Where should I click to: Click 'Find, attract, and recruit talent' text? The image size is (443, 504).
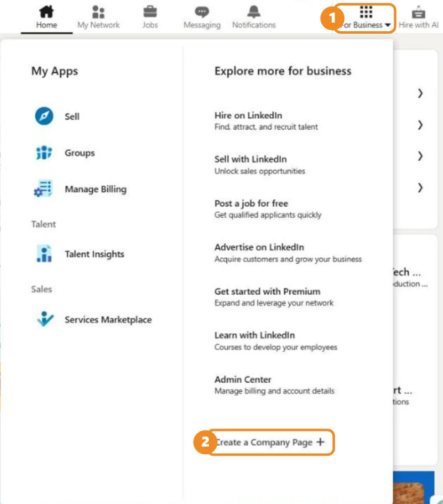pos(266,127)
